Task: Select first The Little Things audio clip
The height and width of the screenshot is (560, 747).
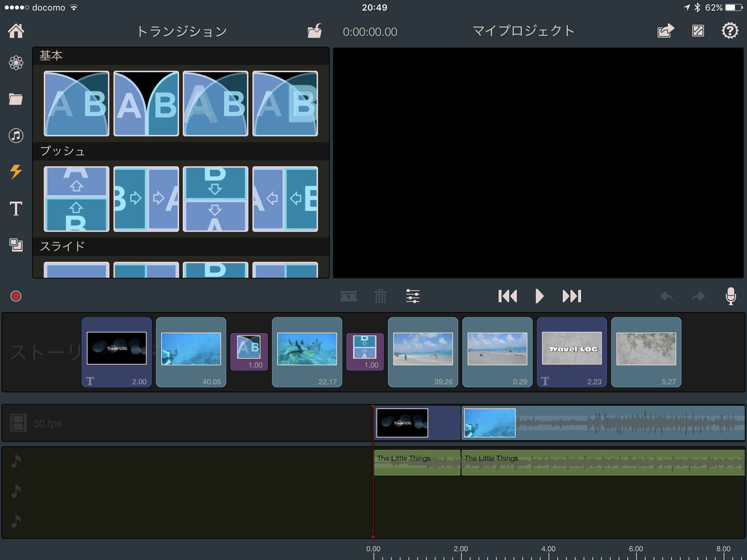Action: pyautogui.click(x=417, y=463)
